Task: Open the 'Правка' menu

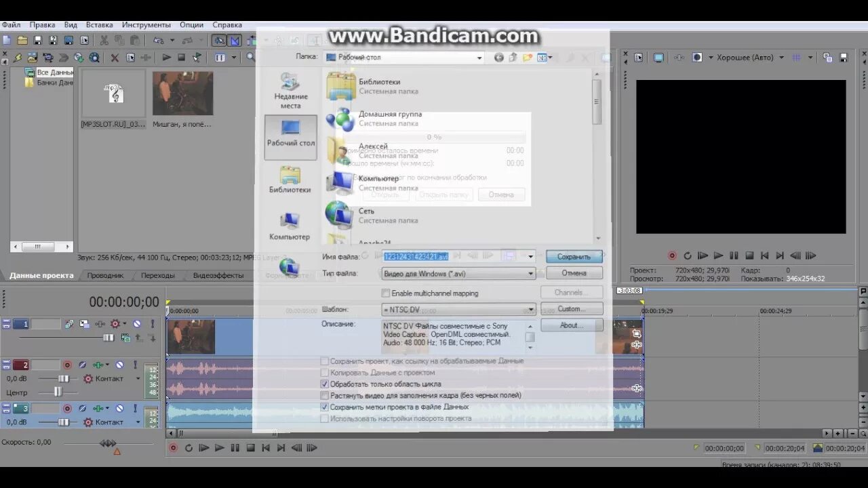Action: [42, 25]
